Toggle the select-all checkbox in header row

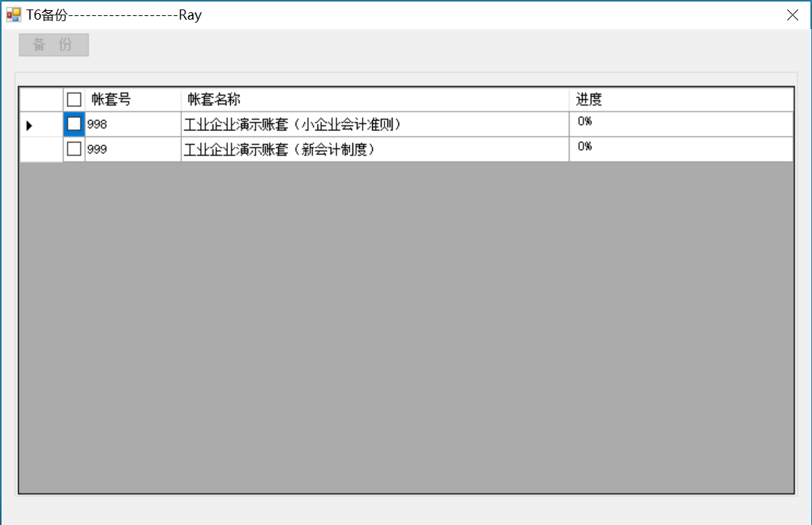[x=74, y=100]
